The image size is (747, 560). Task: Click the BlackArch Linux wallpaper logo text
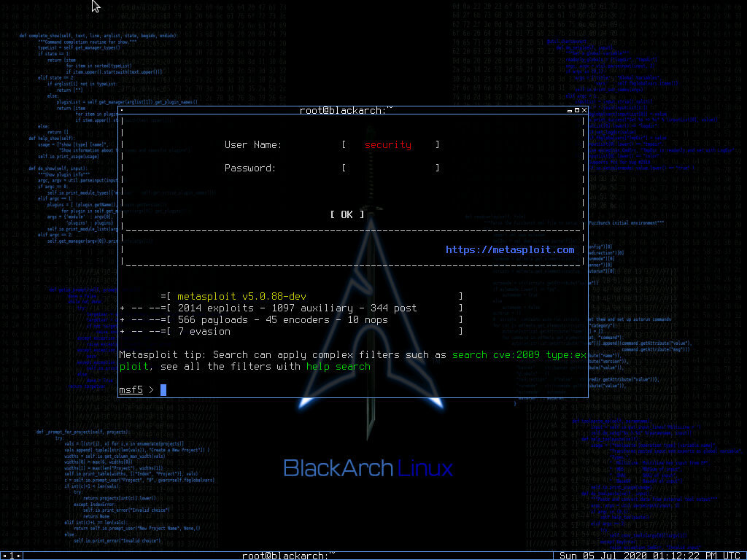(368, 468)
